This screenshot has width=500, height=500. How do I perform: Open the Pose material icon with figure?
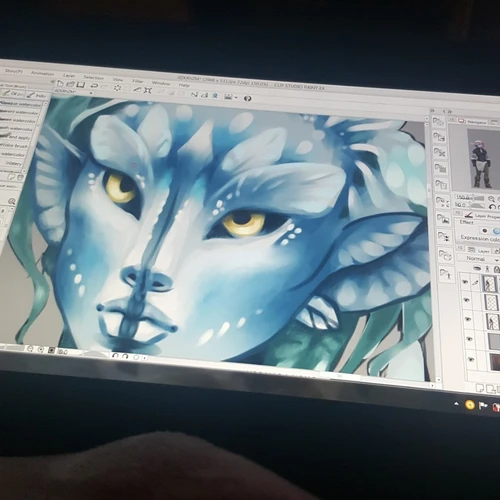(446, 274)
